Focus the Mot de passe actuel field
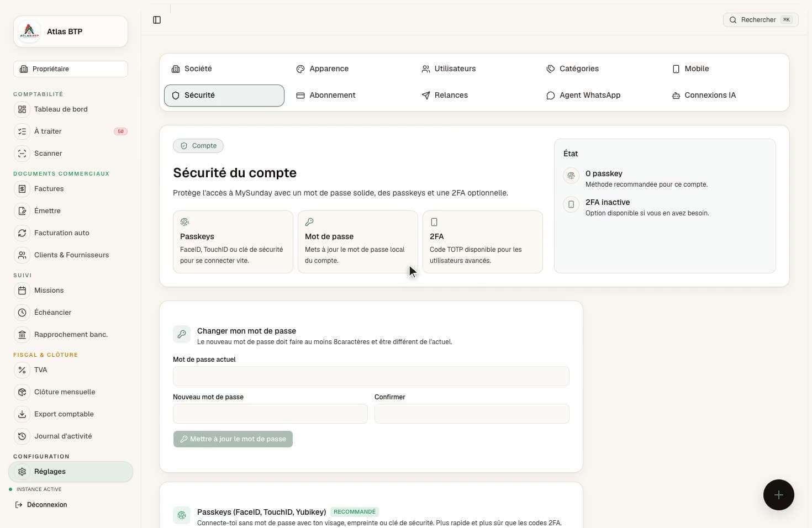The height and width of the screenshot is (528, 812). point(371,376)
